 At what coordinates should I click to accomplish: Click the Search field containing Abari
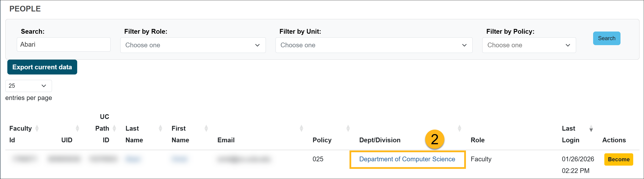(x=64, y=44)
